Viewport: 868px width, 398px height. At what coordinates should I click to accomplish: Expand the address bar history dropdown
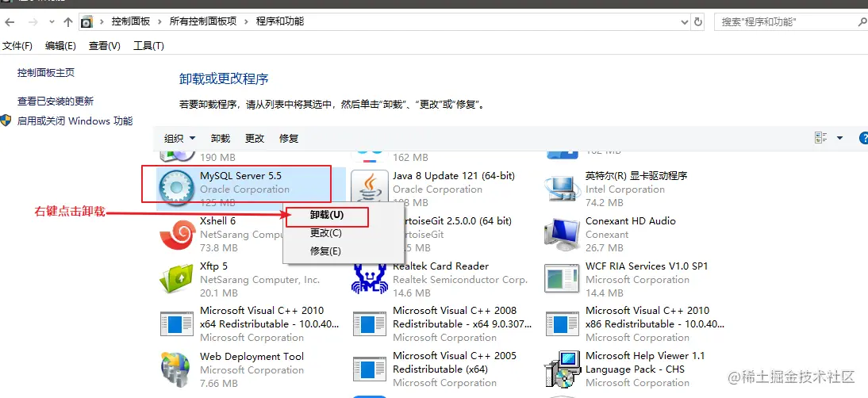click(684, 22)
